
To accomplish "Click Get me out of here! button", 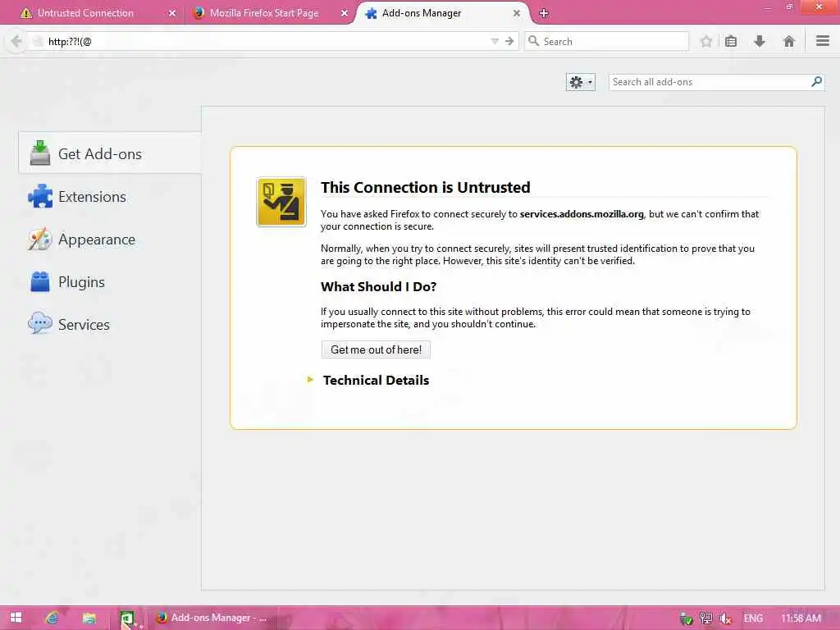I will [376, 349].
